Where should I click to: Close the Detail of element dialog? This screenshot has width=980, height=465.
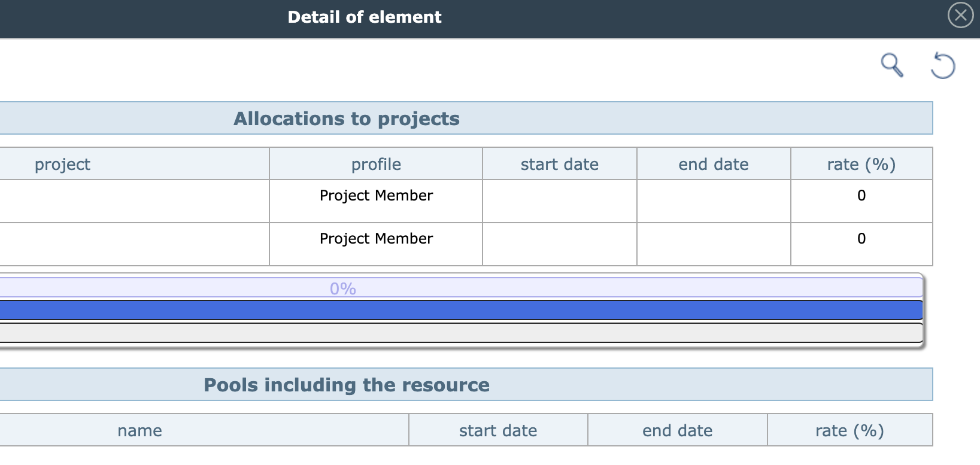pos(960,16)
